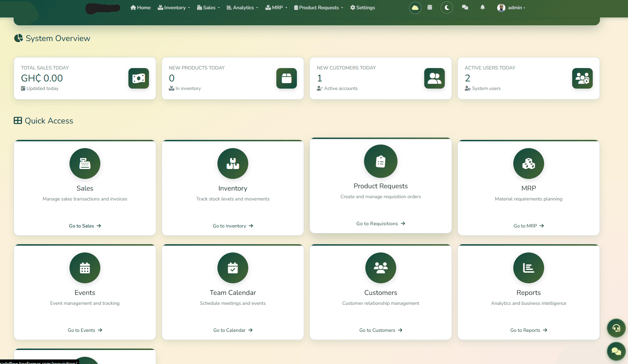This screenshot has width=628, height=364.
Task: Click the Sales cash register icon
Action: click(85, 164)
